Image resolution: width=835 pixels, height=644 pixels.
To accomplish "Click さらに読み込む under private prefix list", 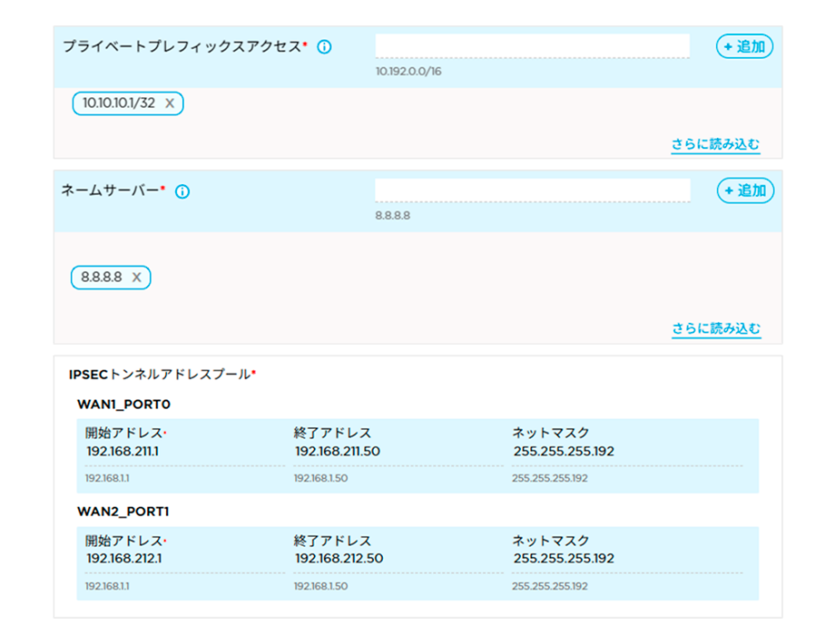I will 715,144.
